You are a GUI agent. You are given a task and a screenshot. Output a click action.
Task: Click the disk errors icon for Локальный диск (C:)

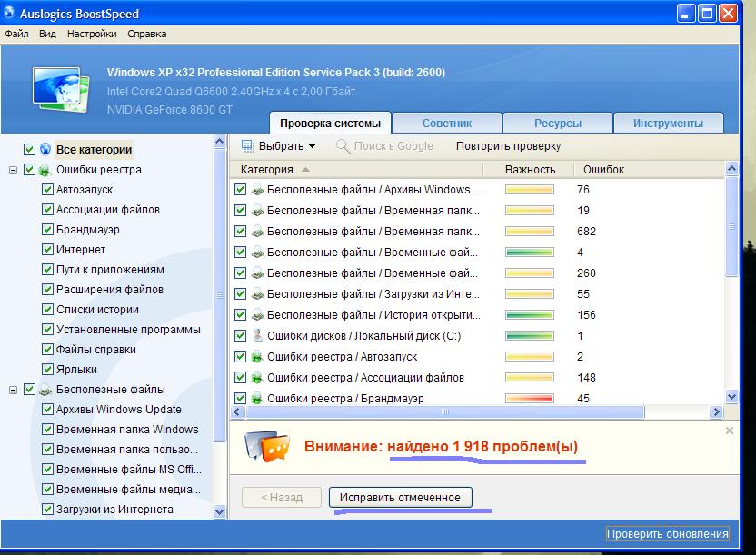(x=257, y=336)
